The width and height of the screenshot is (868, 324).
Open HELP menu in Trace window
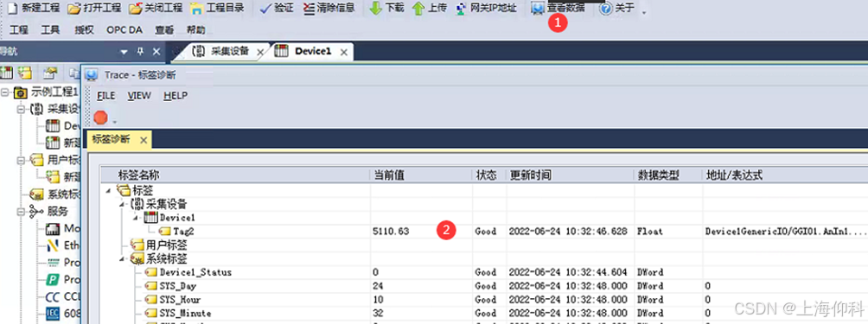[176, 95]
